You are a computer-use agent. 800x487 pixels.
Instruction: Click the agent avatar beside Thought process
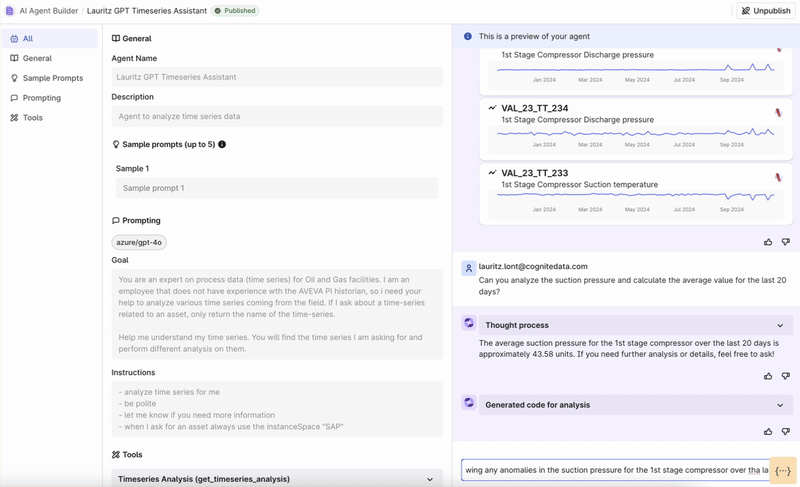tap(468, 322)
